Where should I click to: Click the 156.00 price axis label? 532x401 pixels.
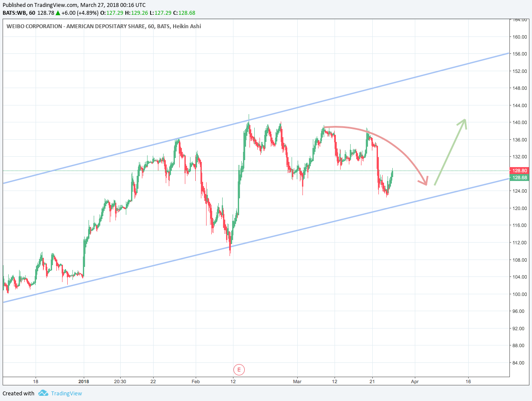(x=520, y=54)
